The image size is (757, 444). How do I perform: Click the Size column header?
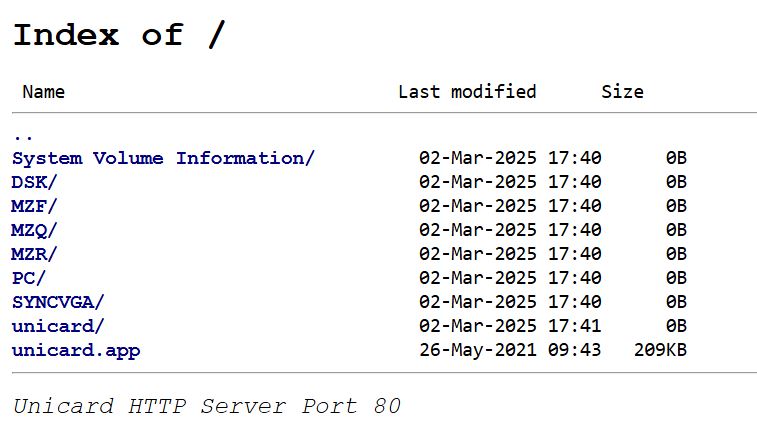[622, 92]
